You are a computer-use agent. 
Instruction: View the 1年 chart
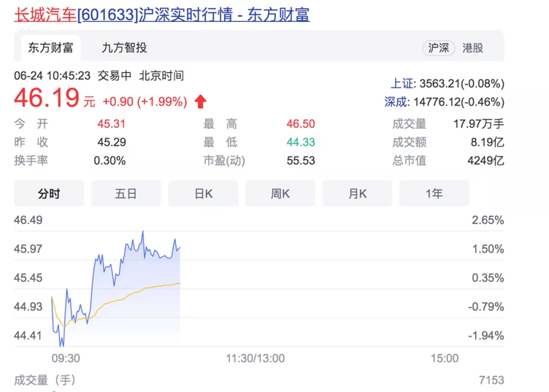pyautogui.click(x=434, y=193)
